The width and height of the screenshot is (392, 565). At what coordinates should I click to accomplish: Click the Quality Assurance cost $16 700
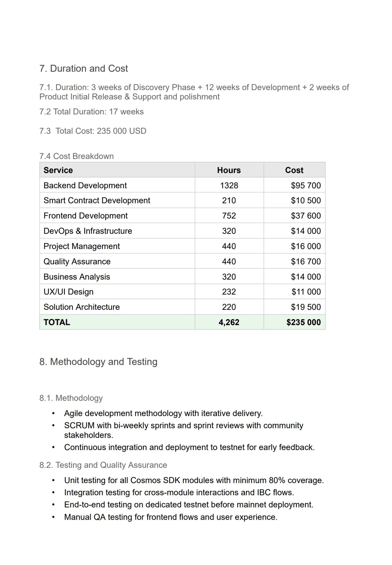(306, 261)
